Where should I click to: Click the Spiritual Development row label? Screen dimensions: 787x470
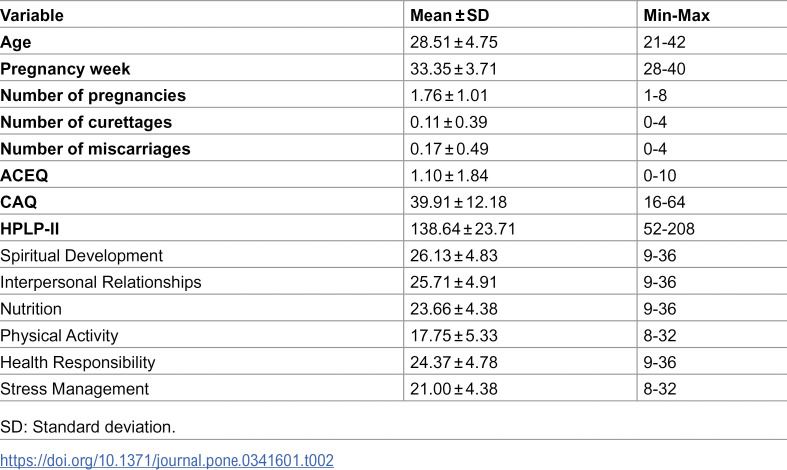pos(81,256)
